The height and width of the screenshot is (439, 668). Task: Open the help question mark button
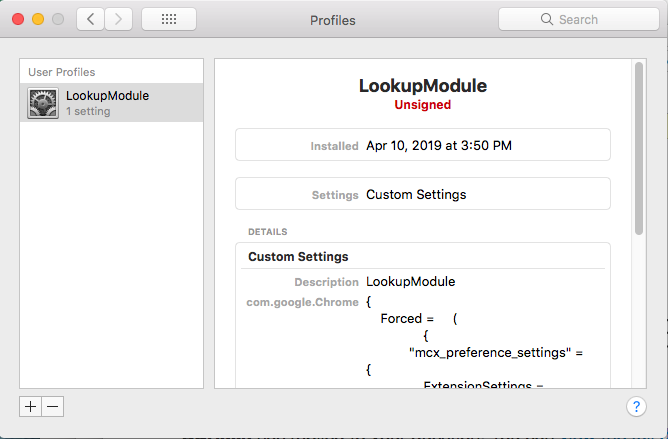pyautogui.click(x=636, y=406)
